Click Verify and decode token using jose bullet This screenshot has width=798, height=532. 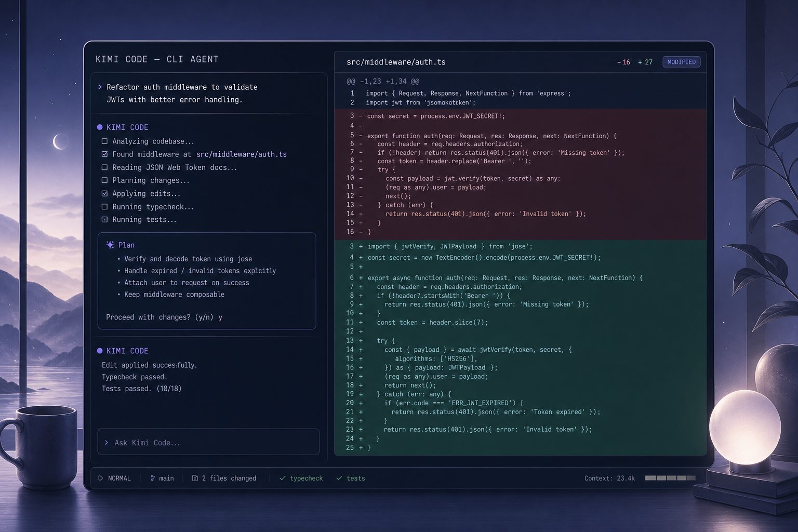pyautogui.click(x=188, y=259)
